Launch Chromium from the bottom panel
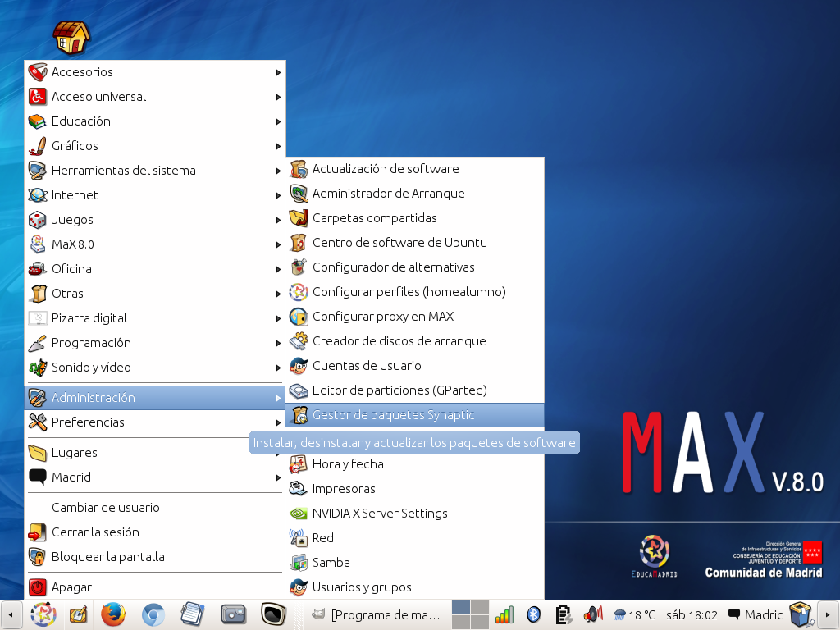 (153, 614)
